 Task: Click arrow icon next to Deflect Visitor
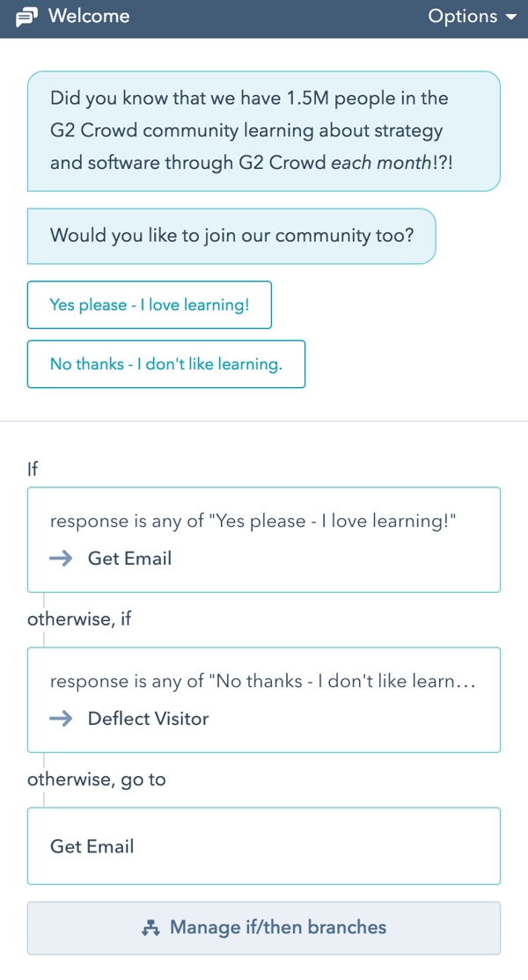61,719
